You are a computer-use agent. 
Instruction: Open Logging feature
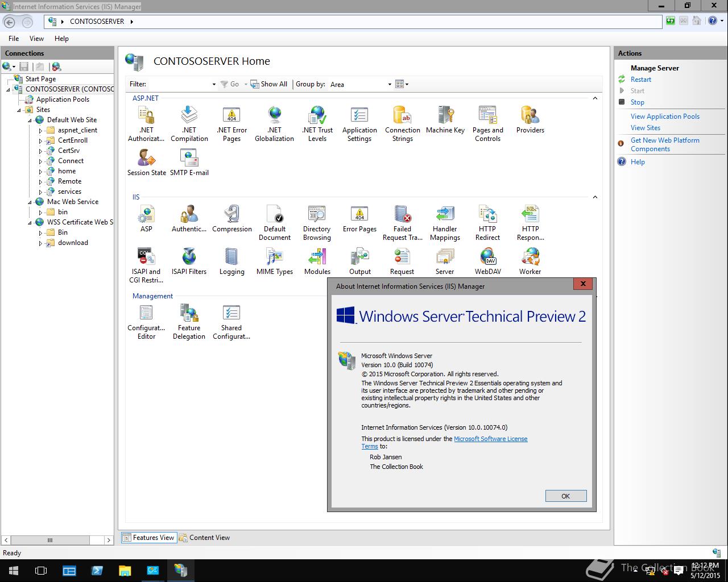231,261
